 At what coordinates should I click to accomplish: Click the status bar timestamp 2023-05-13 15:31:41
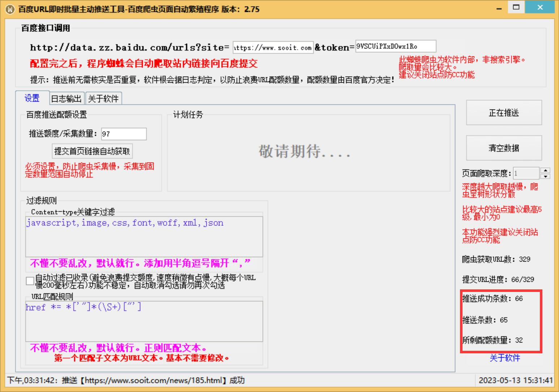pos(516,380)
